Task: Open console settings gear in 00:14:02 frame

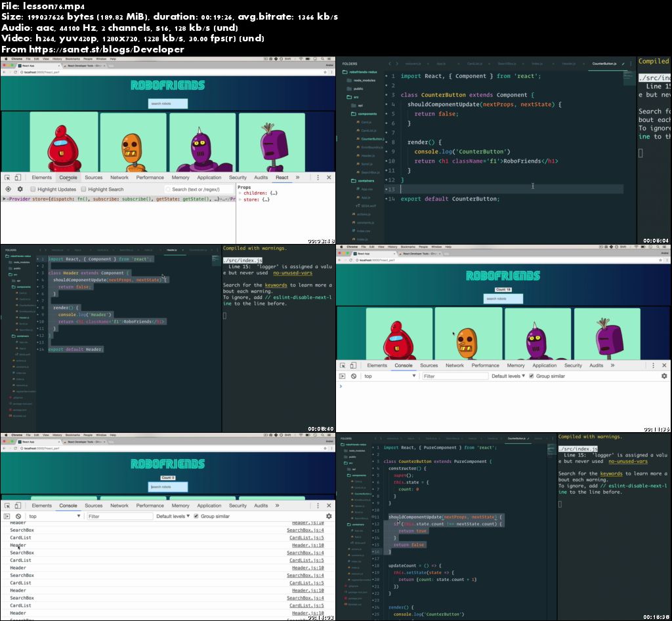Action: pyautogui.click(x=329, y=516)
